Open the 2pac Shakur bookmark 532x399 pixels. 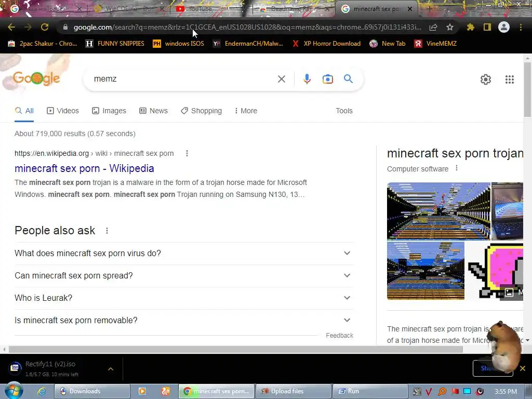click(x=43, y=44)
